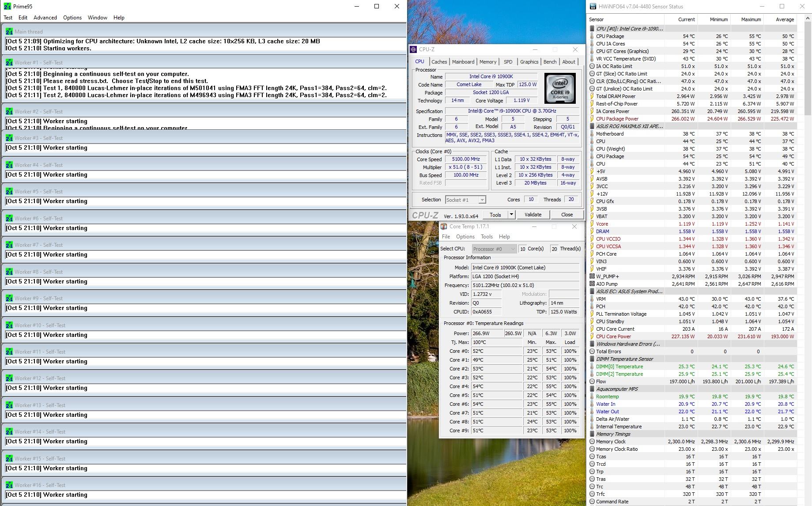Click the Worker #1 Self-Test window icon

pyautogui.click(x=9, y=63)
